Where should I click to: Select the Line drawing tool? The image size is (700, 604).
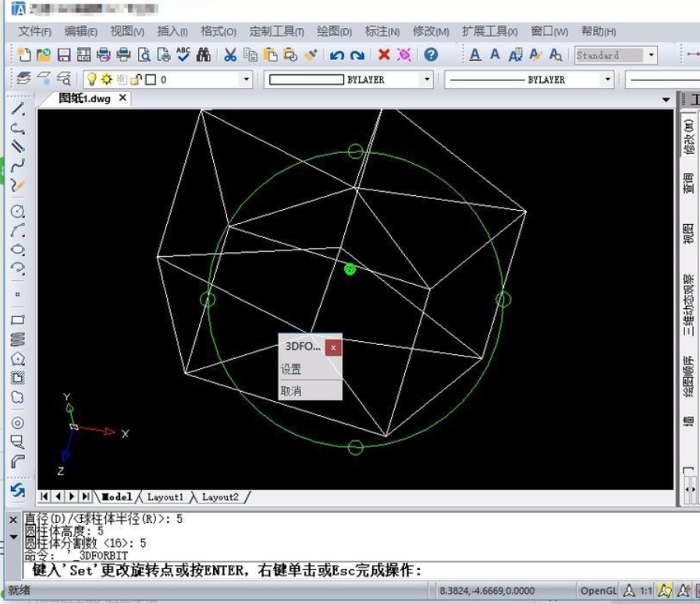tap(18, 108)
